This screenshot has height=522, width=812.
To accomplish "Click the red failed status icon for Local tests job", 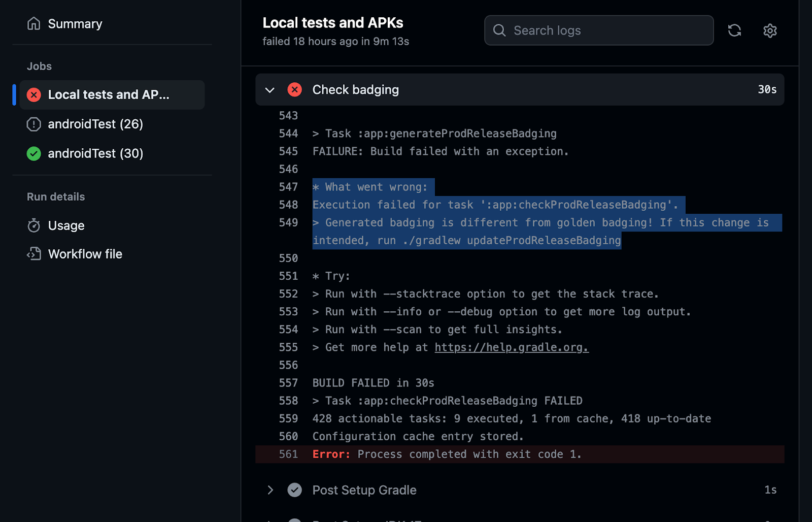I will coord(33,95).
